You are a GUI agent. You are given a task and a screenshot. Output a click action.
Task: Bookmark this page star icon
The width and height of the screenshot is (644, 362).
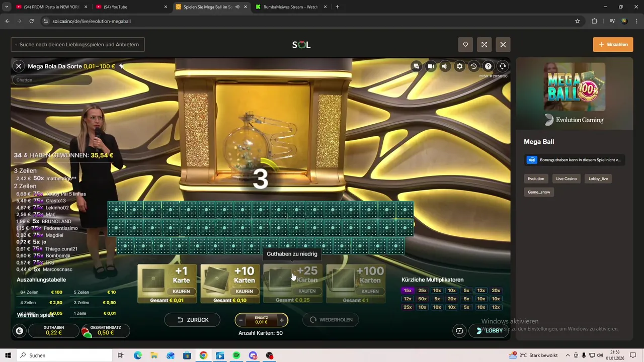[x=578, y=21]
